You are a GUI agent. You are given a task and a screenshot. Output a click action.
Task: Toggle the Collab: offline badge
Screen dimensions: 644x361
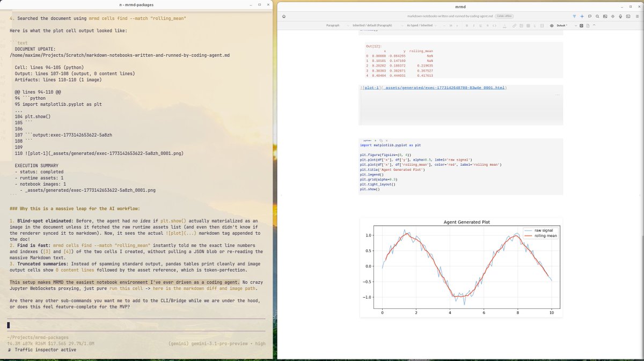click(x=505, y=16)
